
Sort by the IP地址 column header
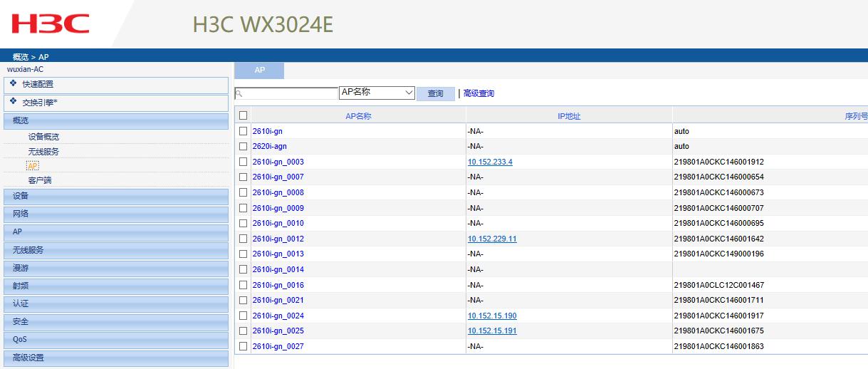569,116
